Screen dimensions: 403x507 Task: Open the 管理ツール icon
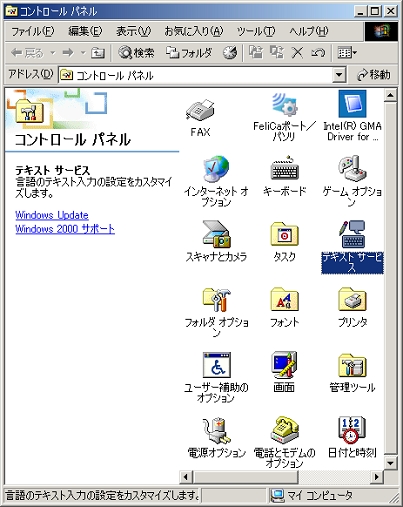(352, 365)
